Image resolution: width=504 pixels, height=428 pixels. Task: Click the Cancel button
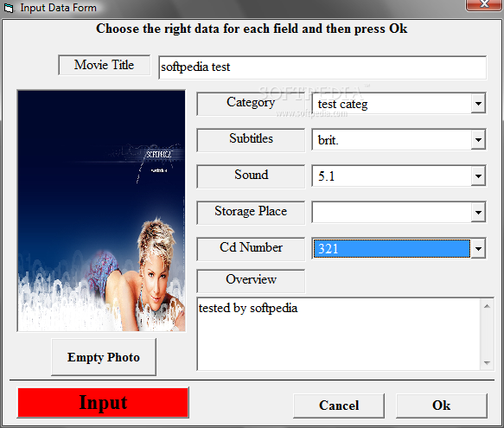pyautogui.click(x=339, y=406)
